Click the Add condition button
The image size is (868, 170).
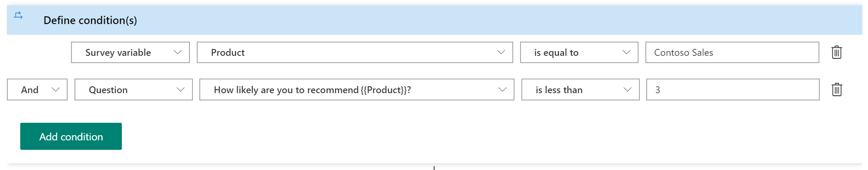click(x=71, y=137)
